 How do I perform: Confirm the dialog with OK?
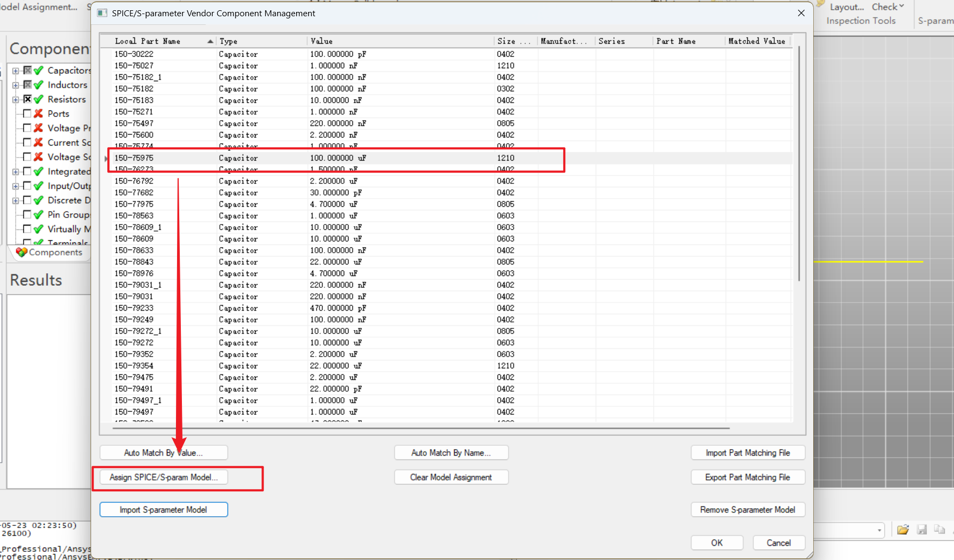click(717, 543)
